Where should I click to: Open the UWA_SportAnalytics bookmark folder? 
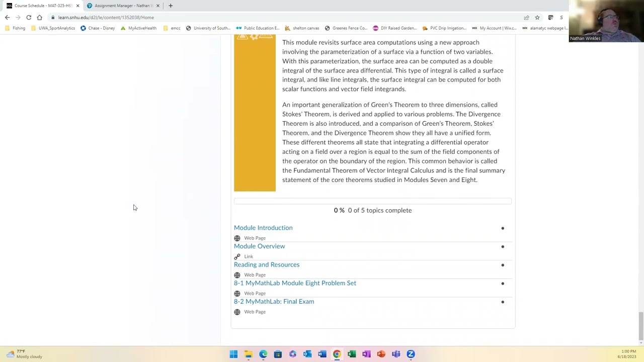pyautogui.click(x=53, y=28)
